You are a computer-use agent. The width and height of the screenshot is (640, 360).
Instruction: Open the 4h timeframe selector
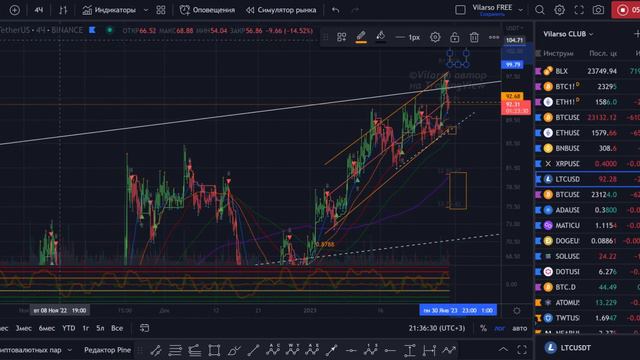[39, 10]
